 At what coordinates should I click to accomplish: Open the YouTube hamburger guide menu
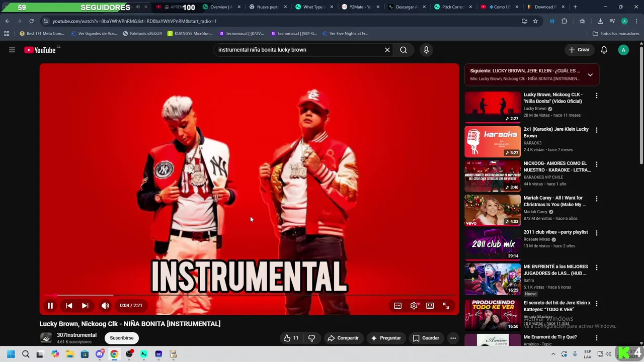point(12,50)
